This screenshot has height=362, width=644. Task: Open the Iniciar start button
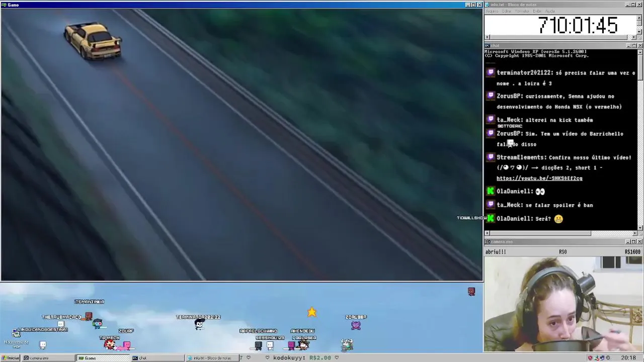coord(11,358)
